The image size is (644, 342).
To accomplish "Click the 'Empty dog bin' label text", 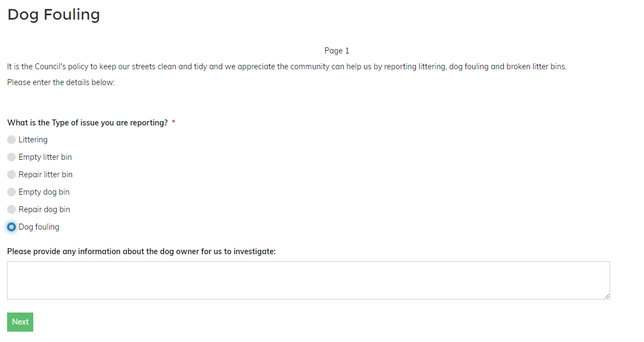I will tap(44, 192).
